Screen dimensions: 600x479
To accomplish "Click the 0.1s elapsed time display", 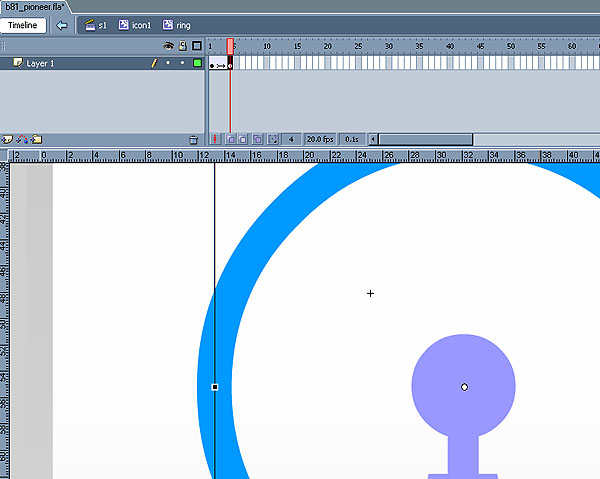I will [x=352, y=139].
